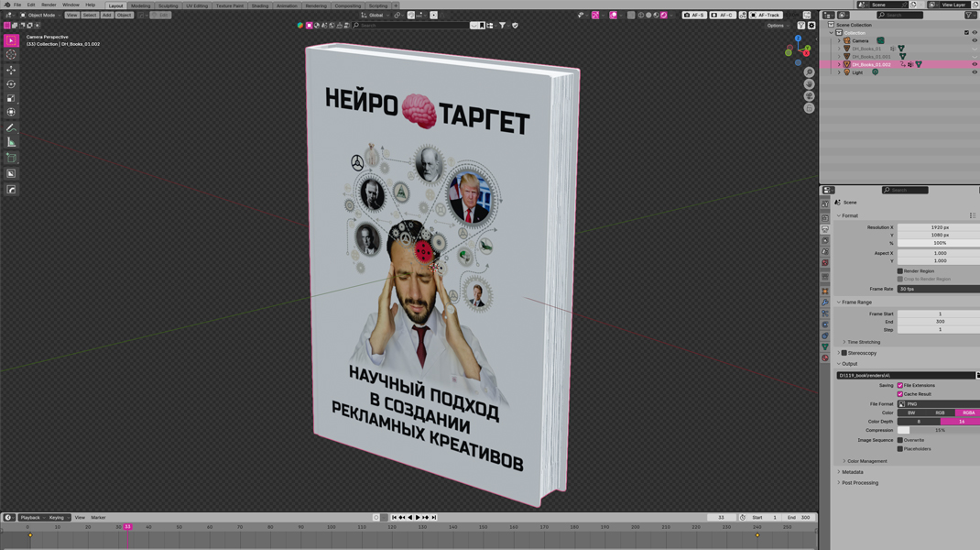Switch to the UV Editing workspace tab
980x550 pixels.
(197, 5)
